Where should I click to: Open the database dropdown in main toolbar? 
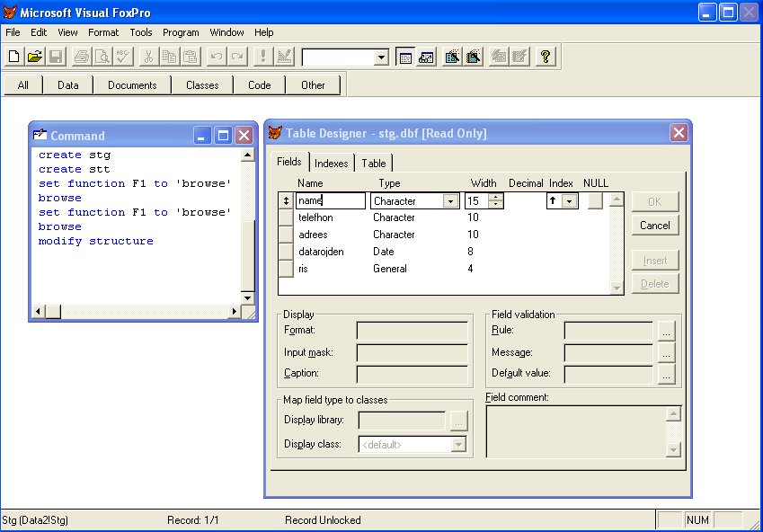pyautogui.click(x=381, y=58)
